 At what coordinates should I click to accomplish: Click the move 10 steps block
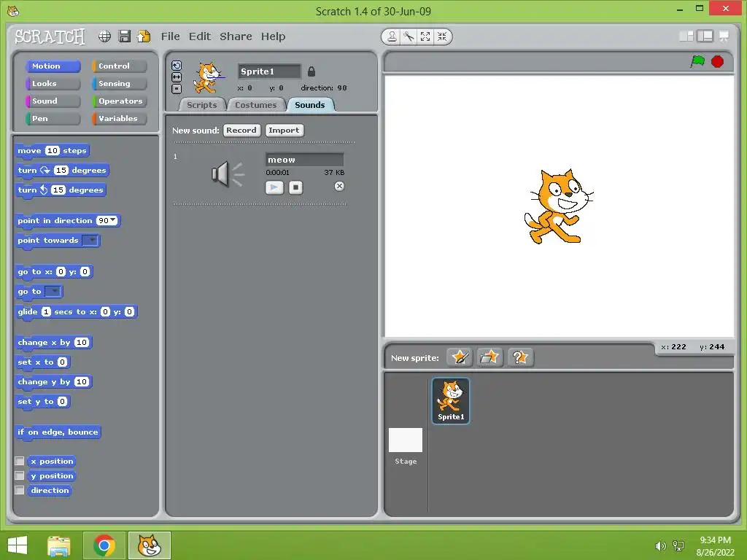pyautogui.click(x=52, y=150)
